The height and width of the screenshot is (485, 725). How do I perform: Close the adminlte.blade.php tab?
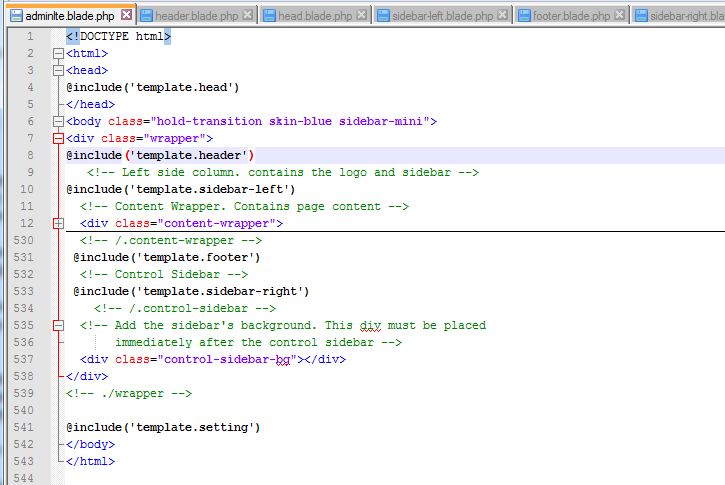(126, 15)
